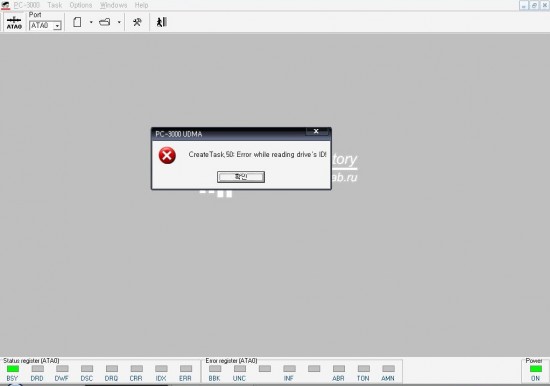Click the PC-3000 app icon in menu bar
This screenshot has width=550, height=386.
click(x=5, y=5)
